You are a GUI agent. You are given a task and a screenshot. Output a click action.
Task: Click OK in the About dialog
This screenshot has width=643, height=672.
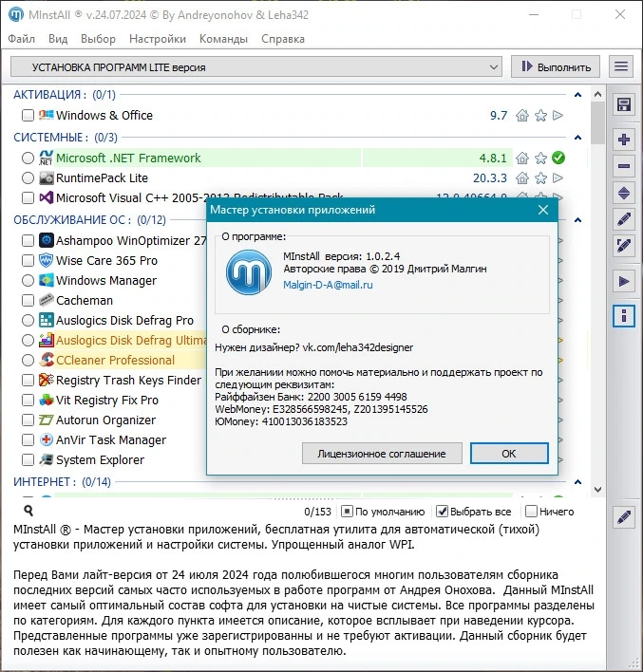point(509,454)
